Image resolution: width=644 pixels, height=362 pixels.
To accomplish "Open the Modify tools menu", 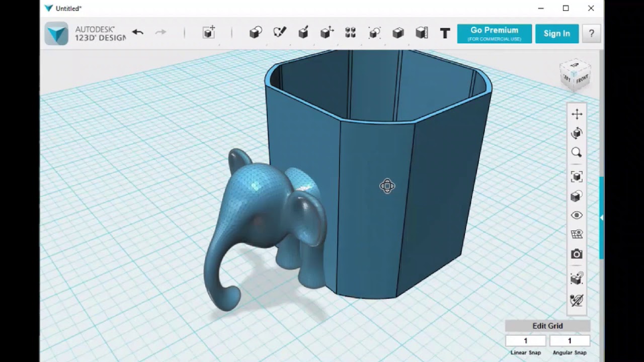I will point(327,33).
